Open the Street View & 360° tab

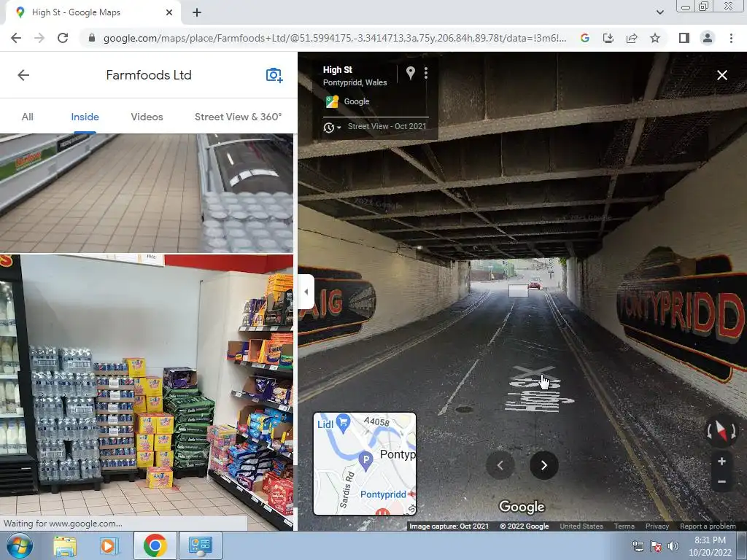pyautogui.click(x=239, y=117)
